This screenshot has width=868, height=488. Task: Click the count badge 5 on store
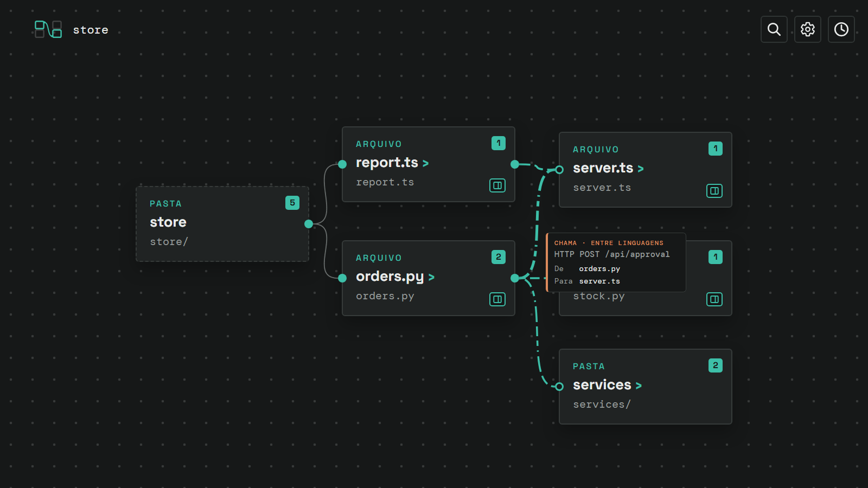pyautogui.click(x=292, y=203)
